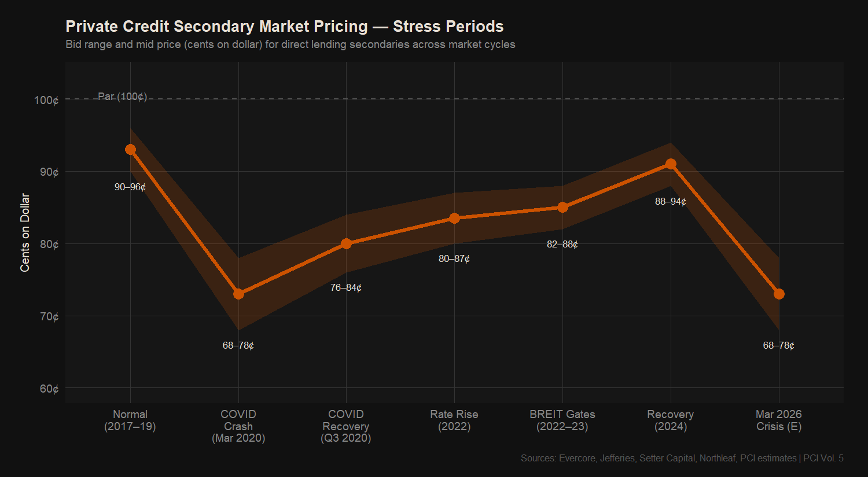Screen dimensions: 868x477
Task: Click the 80–87¢ range annotation
Action: coord(454,259)
